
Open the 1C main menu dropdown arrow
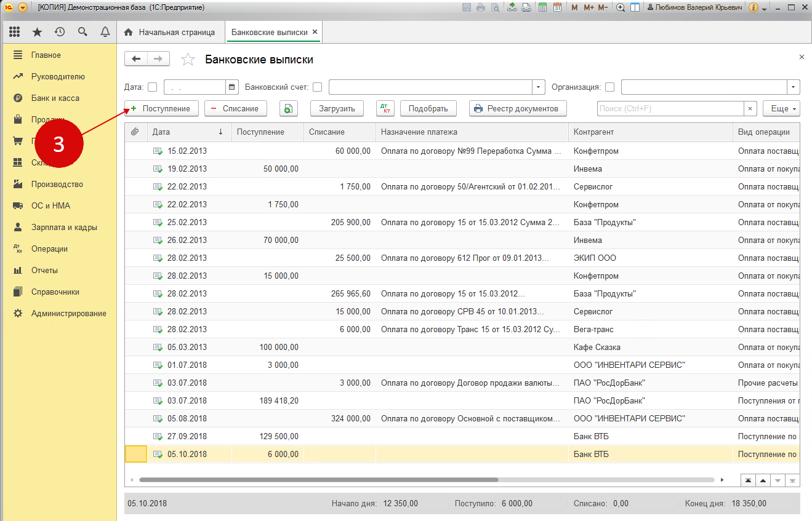23,7
